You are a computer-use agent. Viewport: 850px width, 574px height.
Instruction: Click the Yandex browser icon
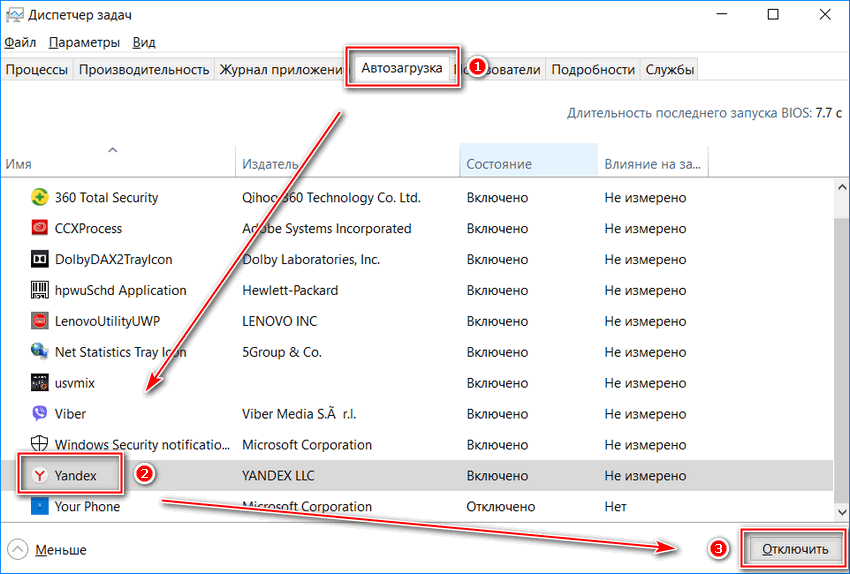[x=40, y=475]
